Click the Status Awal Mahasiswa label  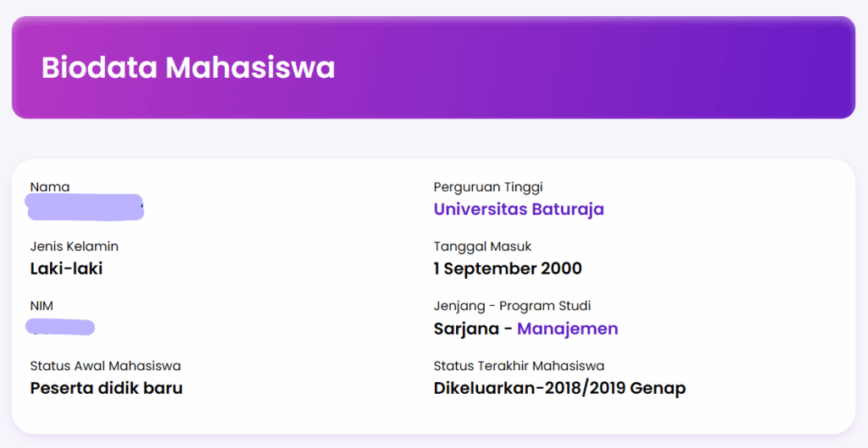105,366
